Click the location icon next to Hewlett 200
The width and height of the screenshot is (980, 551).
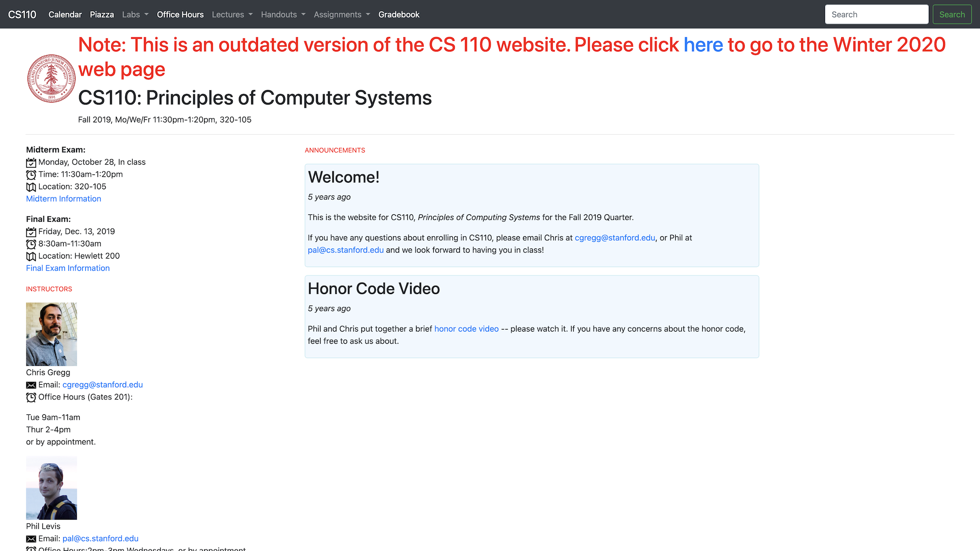click(x=30, y=256)
